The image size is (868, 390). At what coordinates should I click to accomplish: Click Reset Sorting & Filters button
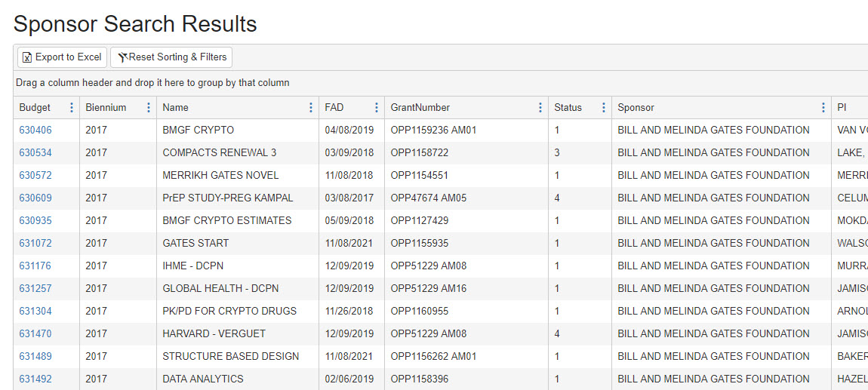(x=171, y=57)
